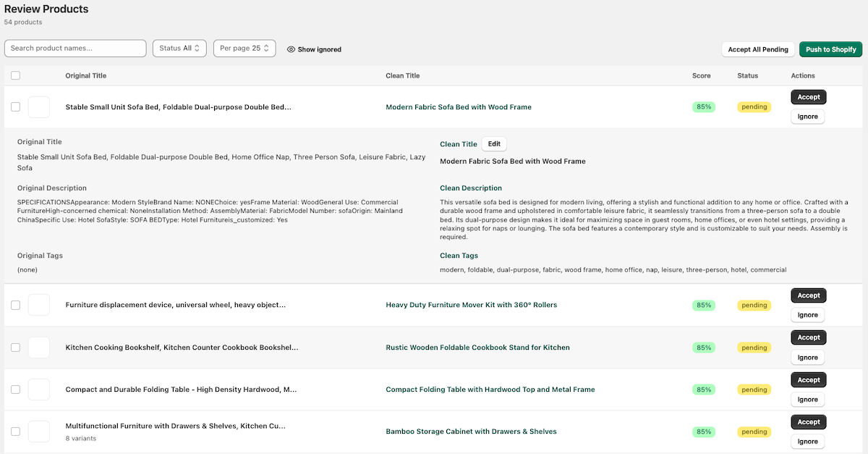Click clean title Modern Fabric Sofa Bed with Wood Frame
The height and width of the screenshot is (454, 868).
[459, 107]
